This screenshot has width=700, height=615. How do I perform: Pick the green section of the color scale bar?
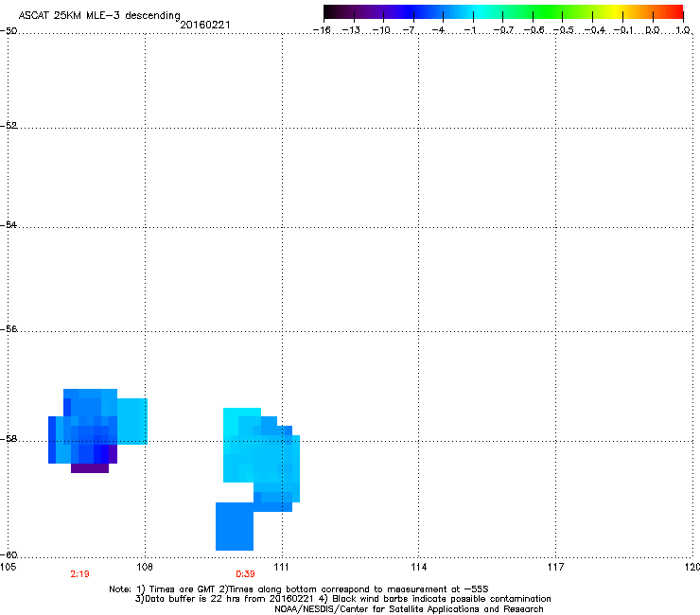pos(548,11)
